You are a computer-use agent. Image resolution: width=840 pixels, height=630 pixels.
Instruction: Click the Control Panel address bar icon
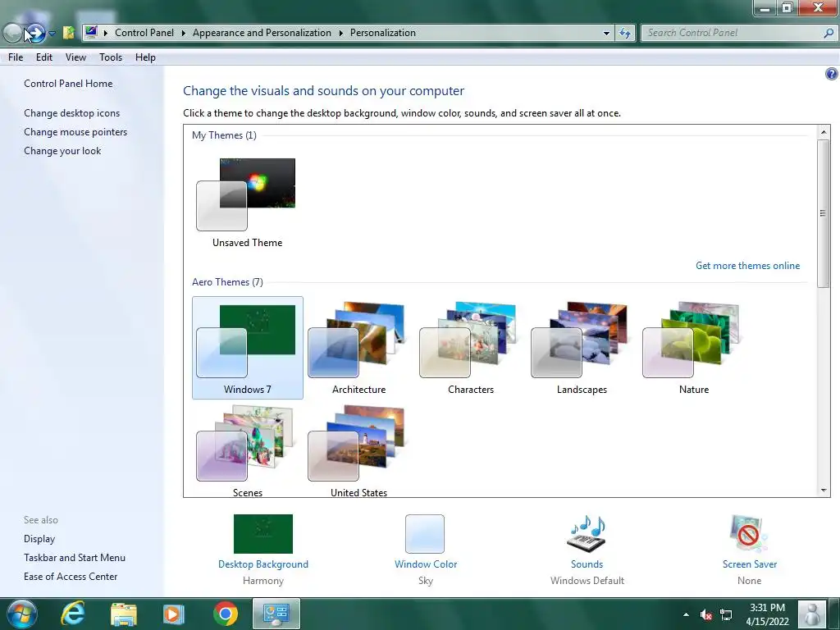coord(91,32)
